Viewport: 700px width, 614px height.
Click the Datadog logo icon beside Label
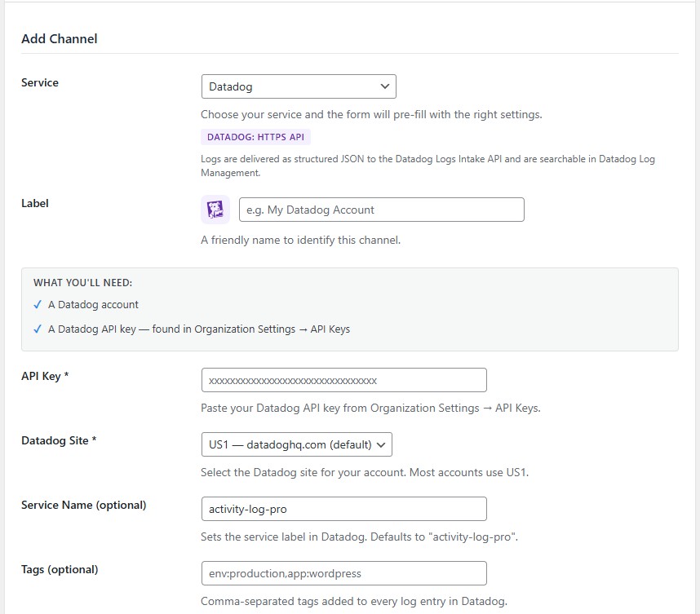tap(215, 210)
